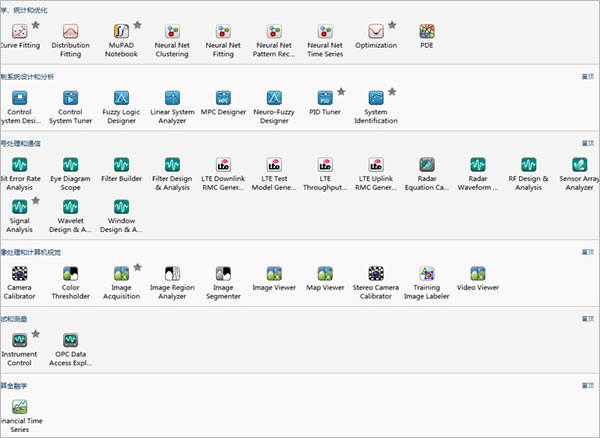
Task: Open the Curve Fitting app
Action: tap(19, 30)
